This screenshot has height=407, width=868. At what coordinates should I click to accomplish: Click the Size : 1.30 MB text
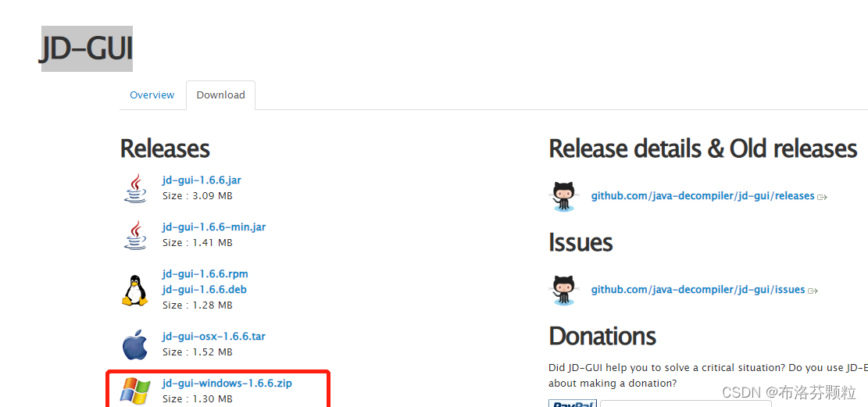[197, 398]
